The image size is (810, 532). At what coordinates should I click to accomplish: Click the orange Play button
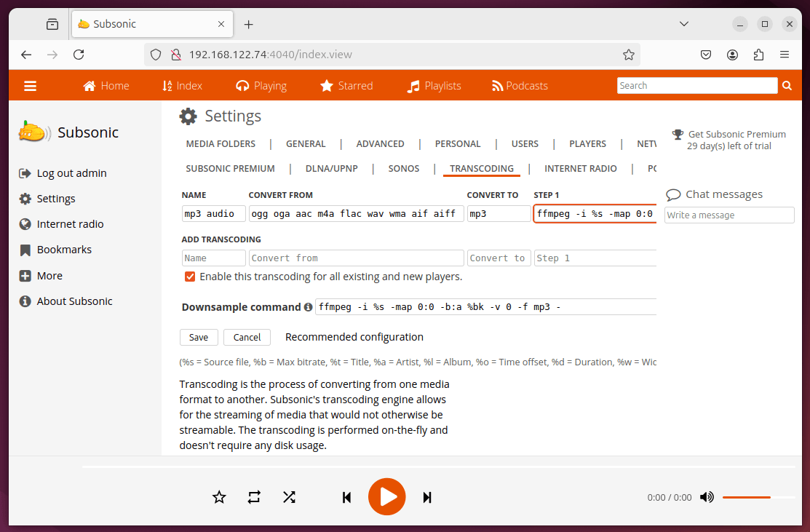pyautogui.click(x=386, y=497)
